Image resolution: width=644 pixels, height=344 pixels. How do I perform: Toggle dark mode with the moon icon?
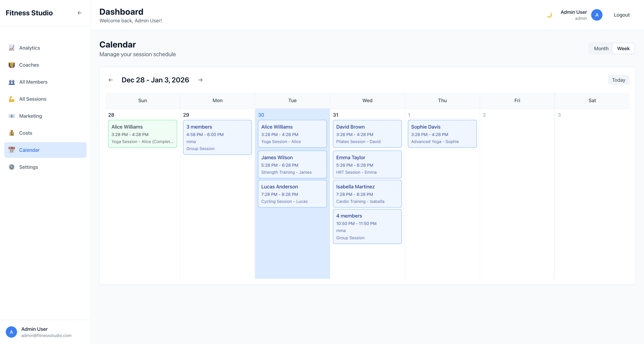pyautogui.click(x=549, y=15)
